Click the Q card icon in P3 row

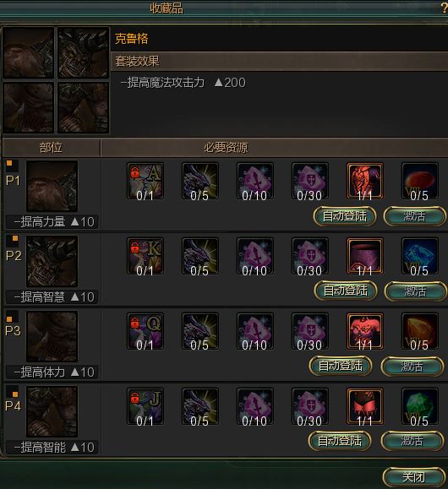pos(145,331)
